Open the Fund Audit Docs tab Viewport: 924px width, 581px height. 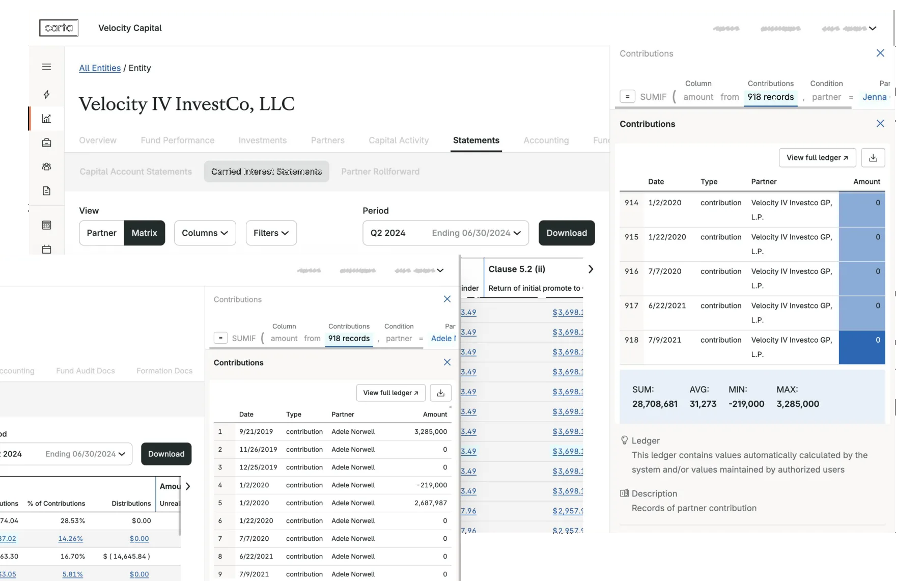coord(86,371)
